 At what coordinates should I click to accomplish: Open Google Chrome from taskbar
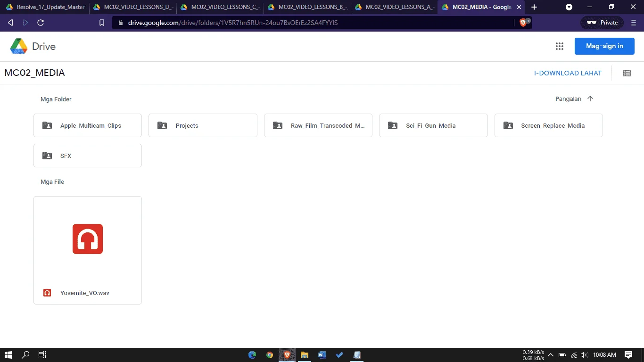click(270, 355)
